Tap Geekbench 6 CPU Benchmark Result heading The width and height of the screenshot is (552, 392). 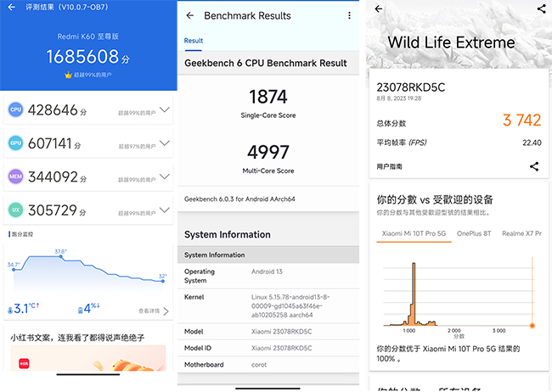click(266, 63)
